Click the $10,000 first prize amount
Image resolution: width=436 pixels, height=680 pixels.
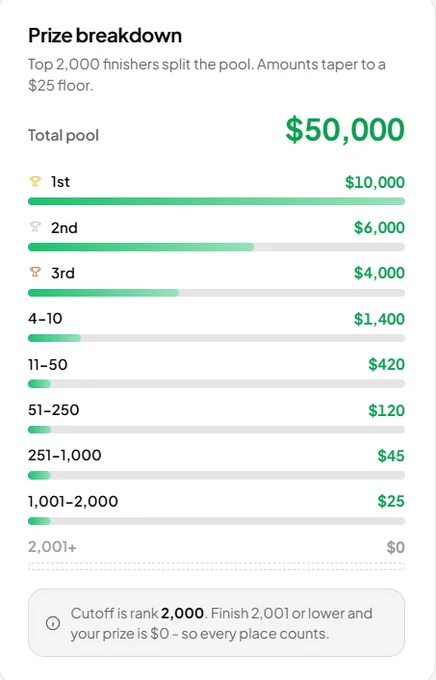pos(375,182)
